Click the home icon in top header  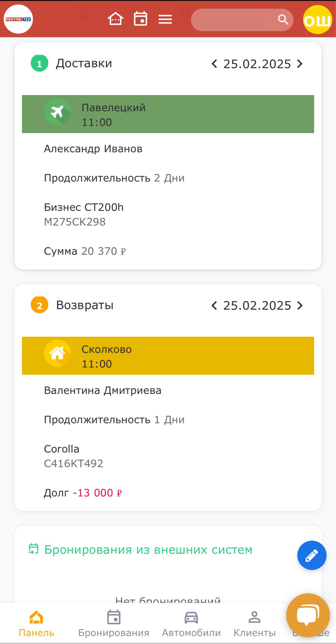115,19
